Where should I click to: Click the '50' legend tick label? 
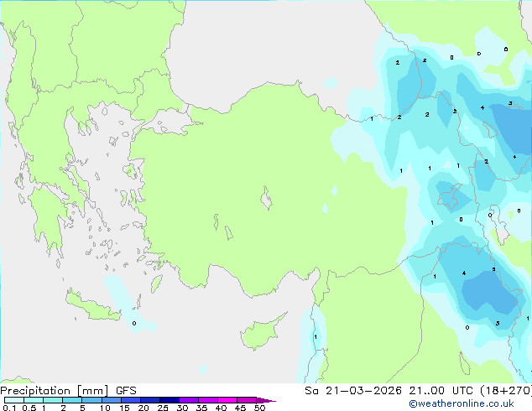(259, 408)
